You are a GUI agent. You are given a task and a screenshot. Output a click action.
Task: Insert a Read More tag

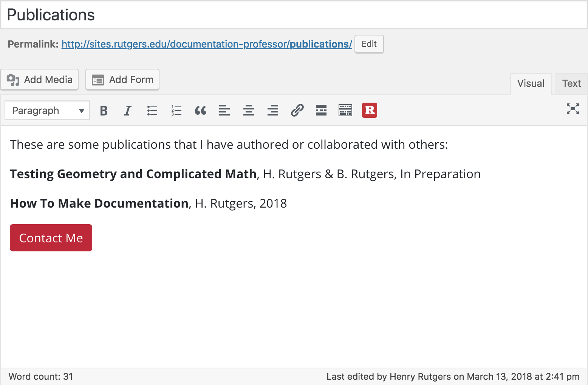pyautogui.click(x=321, y=111)
